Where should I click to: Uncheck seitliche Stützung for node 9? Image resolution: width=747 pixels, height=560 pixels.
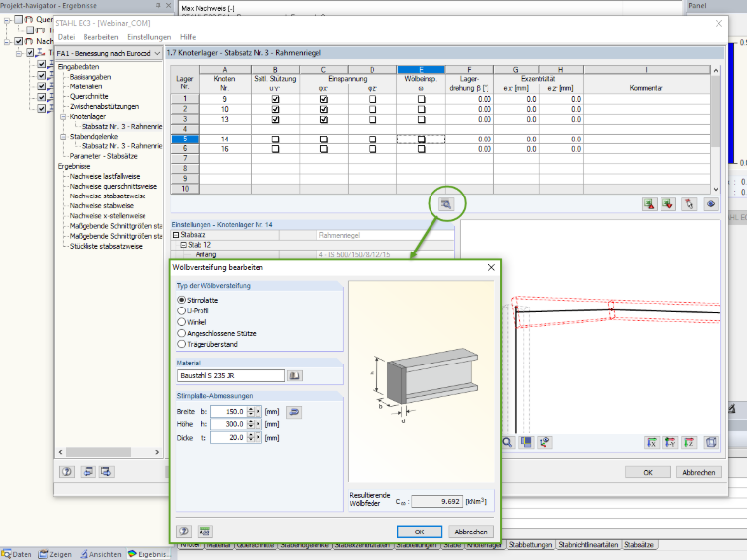pyautogui.click(x=275, y=99)
